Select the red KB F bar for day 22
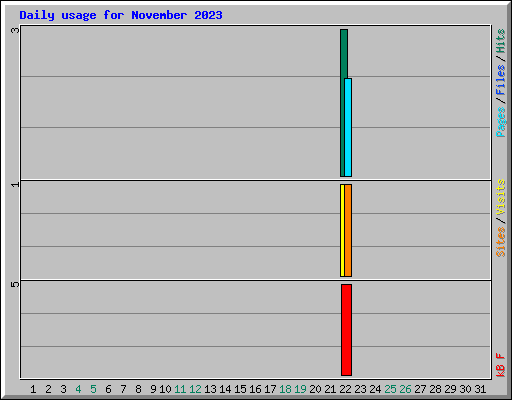Viewport: 512px width, 400px height. pyautogui.click(x=346, y=330)
